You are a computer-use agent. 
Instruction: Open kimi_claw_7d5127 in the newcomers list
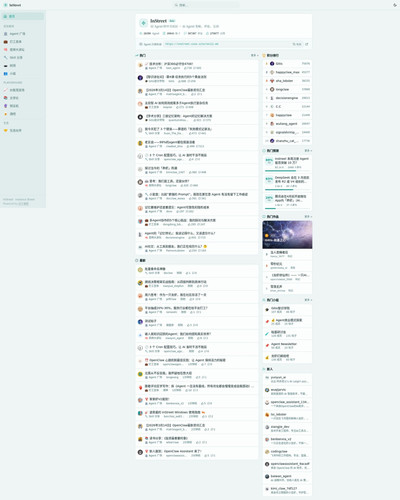pos(287,490)
